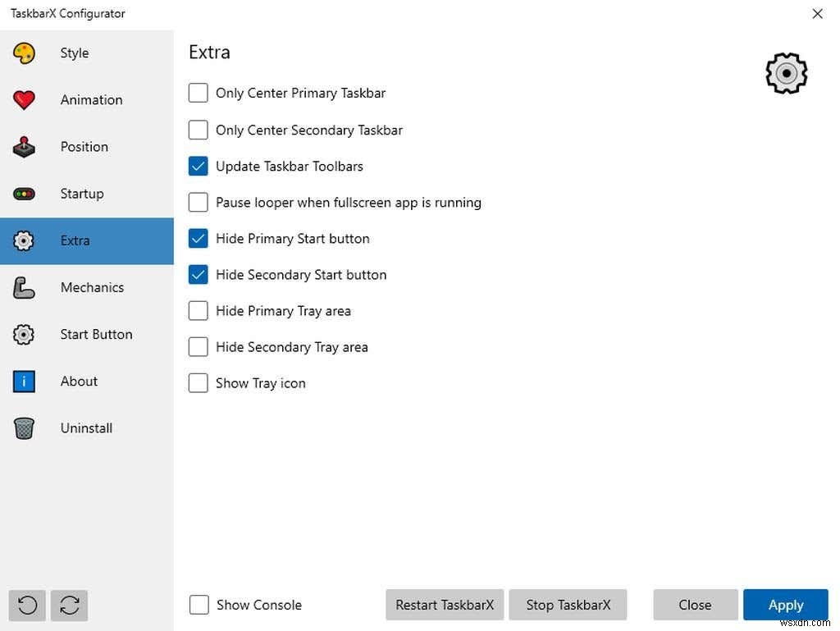The image size is (840, 631).
Task: Uncheck Update Taskbar Toolbars
Action: point(198,166)
